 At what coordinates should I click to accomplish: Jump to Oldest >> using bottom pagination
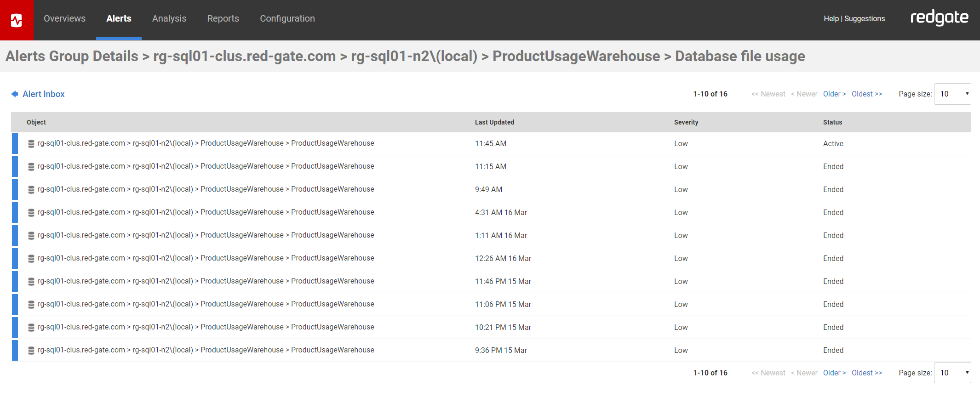(x=866, y=373)
